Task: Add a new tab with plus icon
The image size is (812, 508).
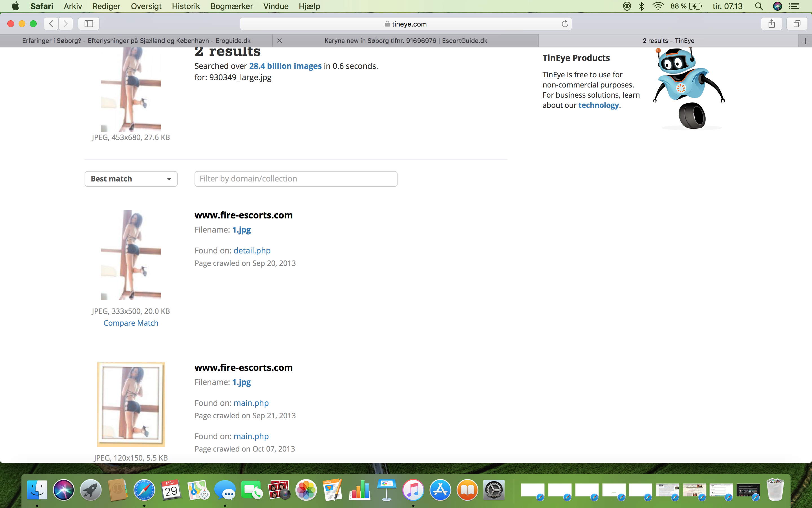Action: click(805, 41)
